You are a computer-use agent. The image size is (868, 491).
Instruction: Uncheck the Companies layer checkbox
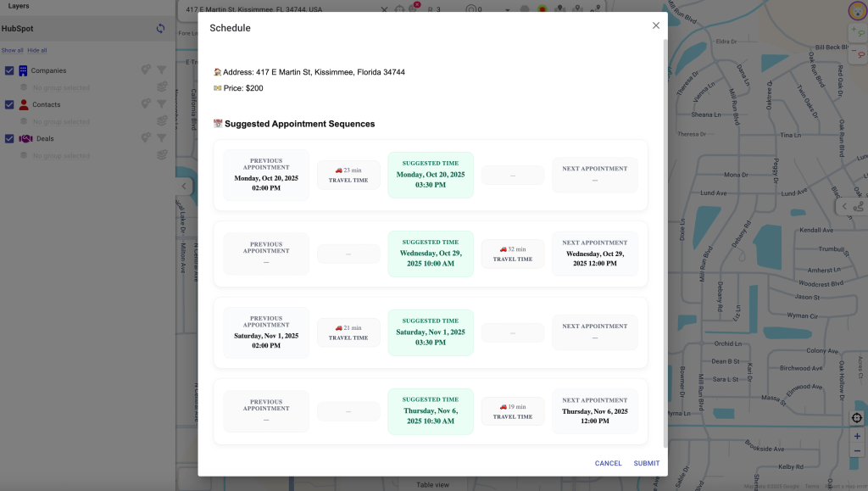point(9,70)
